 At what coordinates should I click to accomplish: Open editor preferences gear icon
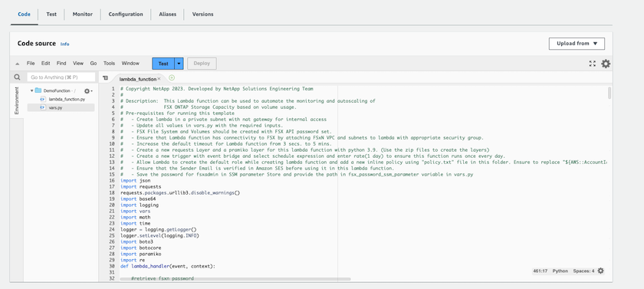click(x=606, y=64)
